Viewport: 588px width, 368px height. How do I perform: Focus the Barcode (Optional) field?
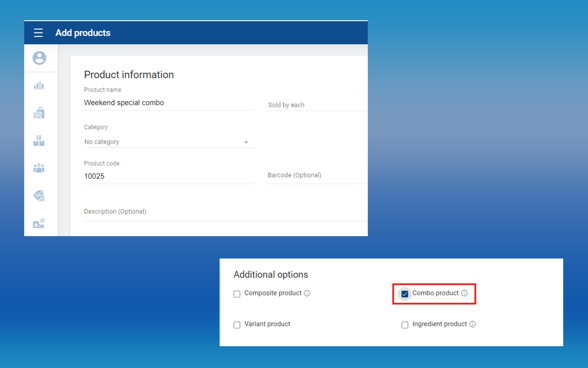click(317, 175)
